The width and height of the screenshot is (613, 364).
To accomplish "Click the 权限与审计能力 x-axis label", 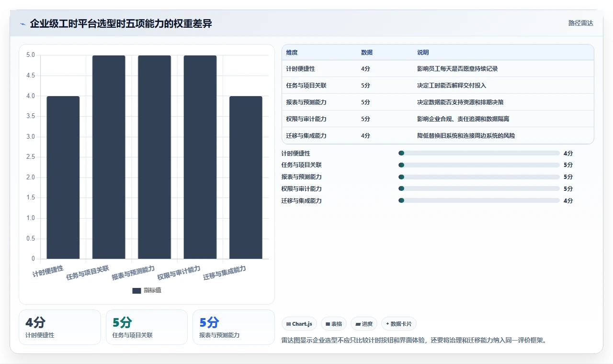I will click(x=179, y=273).
